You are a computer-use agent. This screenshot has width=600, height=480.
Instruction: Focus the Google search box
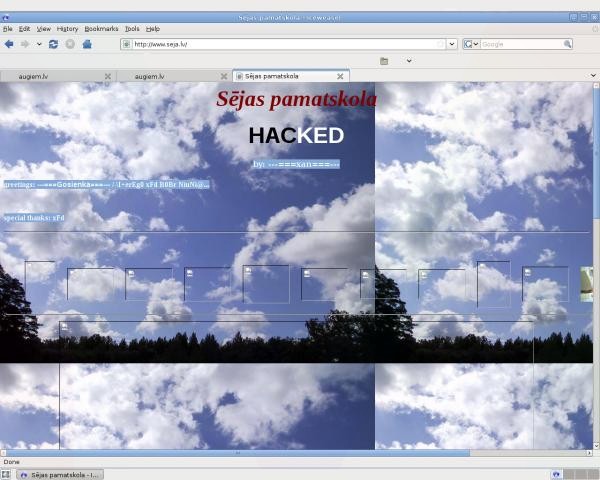point(520,44)
